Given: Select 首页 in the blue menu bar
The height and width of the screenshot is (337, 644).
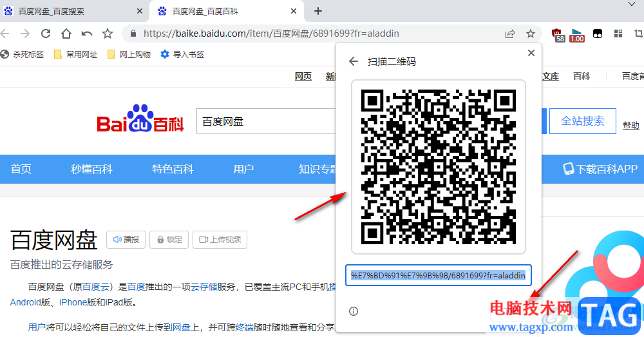Looking at the screenshot, I should coord(21,169).
